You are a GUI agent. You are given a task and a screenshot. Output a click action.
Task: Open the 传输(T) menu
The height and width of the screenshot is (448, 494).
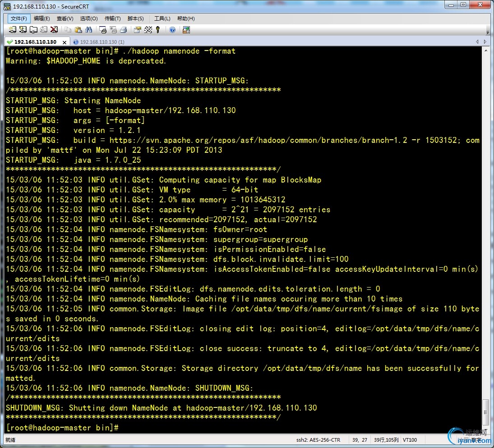(112, 18)
